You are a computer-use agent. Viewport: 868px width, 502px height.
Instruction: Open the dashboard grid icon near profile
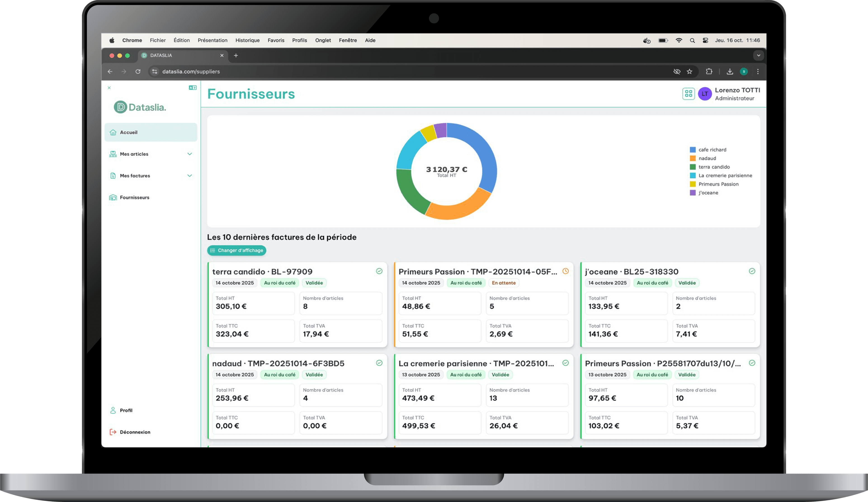point(688,94)
